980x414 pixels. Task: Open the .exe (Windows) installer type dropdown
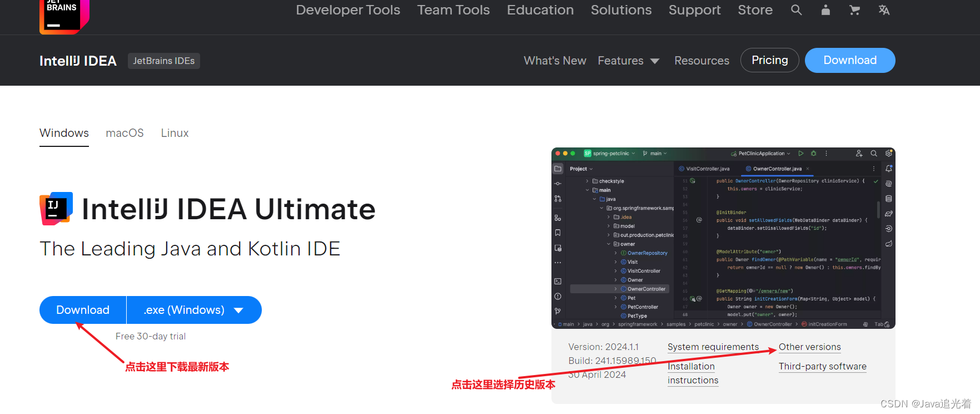pos(194,310)
